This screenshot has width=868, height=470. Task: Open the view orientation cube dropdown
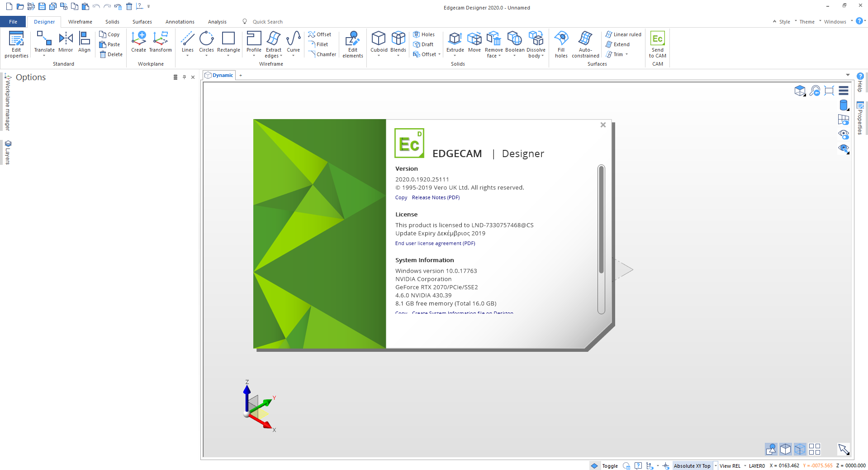pos(800,91)
